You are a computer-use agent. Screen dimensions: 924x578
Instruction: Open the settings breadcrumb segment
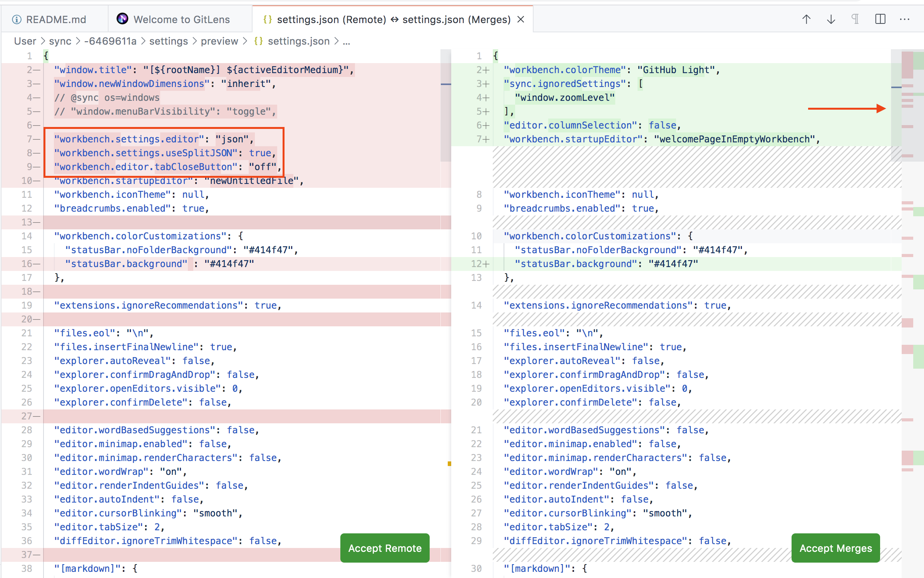[169, 41]
